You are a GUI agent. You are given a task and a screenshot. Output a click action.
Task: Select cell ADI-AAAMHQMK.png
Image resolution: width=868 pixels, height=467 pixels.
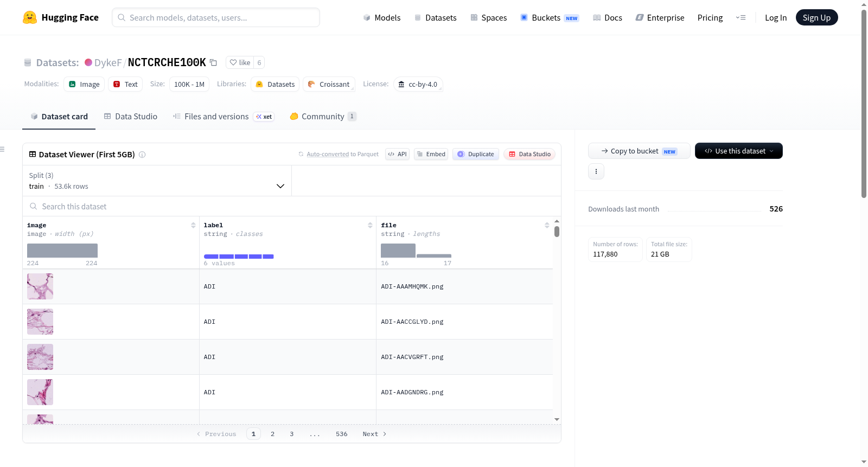coord(464,286)
